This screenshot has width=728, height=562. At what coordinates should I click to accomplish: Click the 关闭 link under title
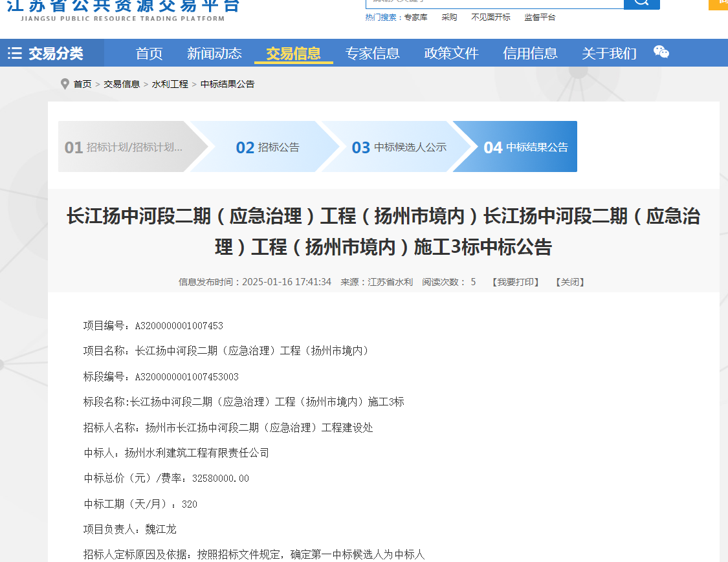[569, 282]
